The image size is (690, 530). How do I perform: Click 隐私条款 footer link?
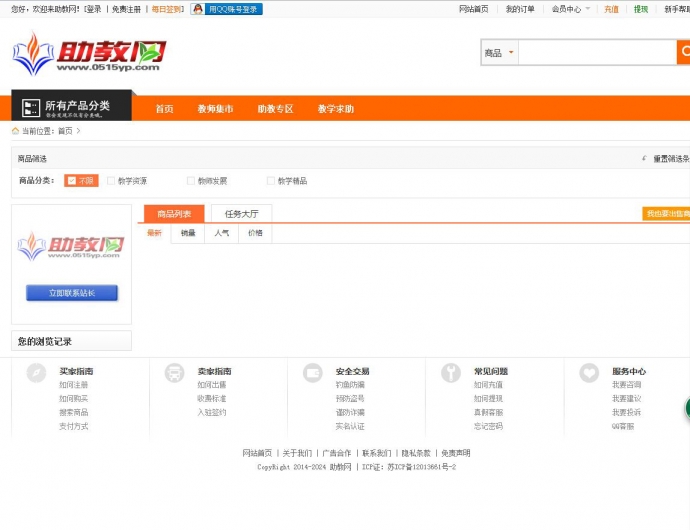click(x=416, y=453)
